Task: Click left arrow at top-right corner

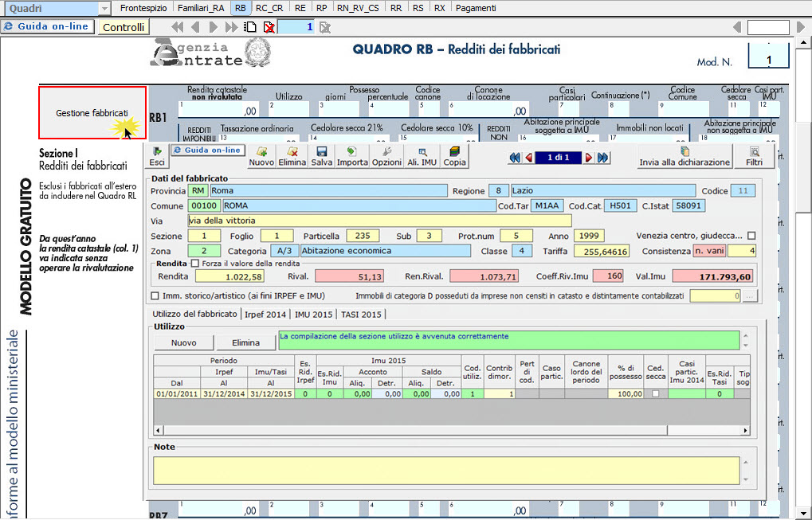Action: [737, 27]
